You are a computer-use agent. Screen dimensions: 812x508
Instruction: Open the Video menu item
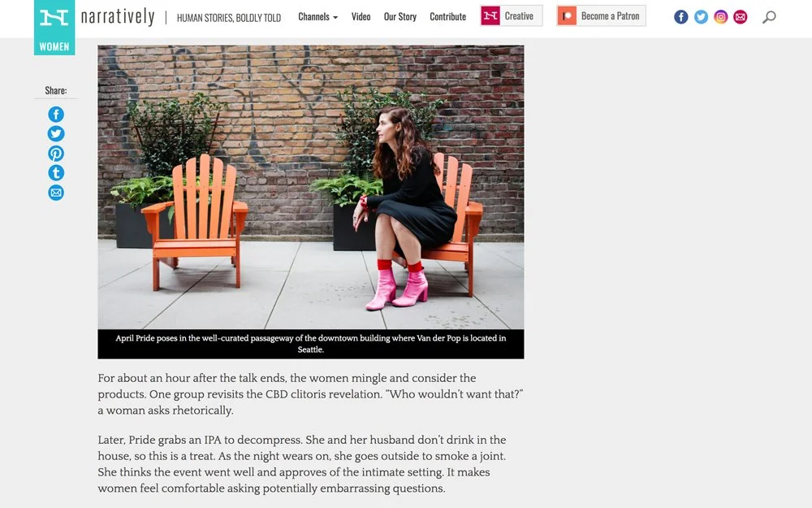tap(361, 16)
